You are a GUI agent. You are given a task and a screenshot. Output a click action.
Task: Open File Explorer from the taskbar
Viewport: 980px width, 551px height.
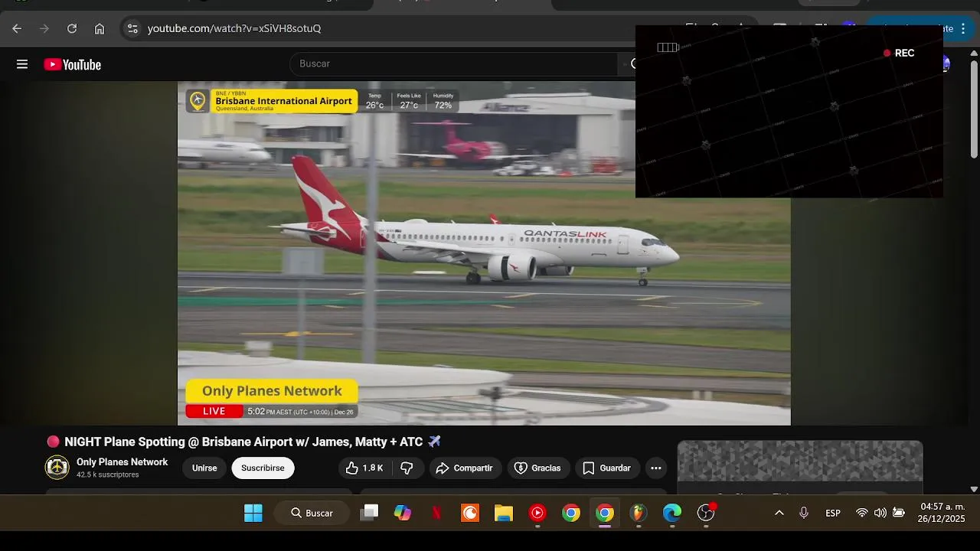504,513
